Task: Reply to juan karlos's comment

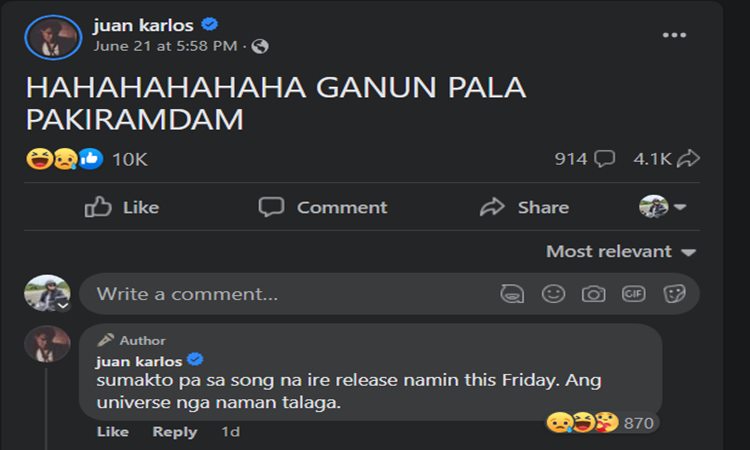Action: [x=174, y=432]
